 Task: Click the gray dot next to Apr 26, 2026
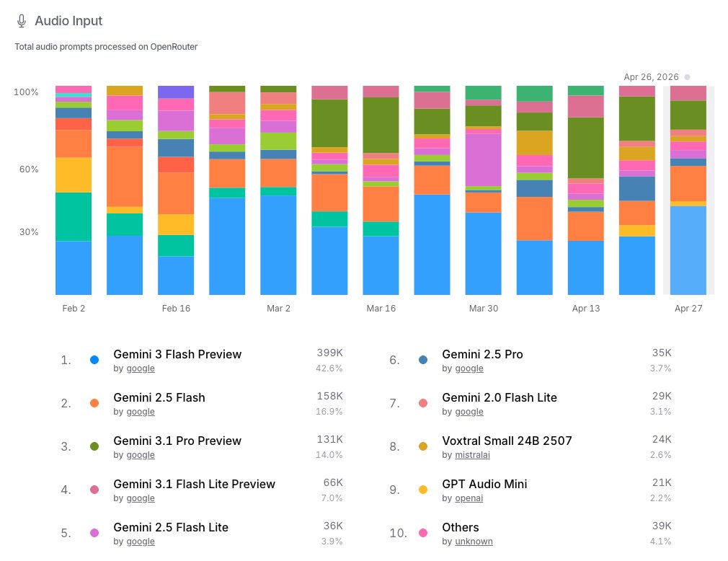[687, 77]
